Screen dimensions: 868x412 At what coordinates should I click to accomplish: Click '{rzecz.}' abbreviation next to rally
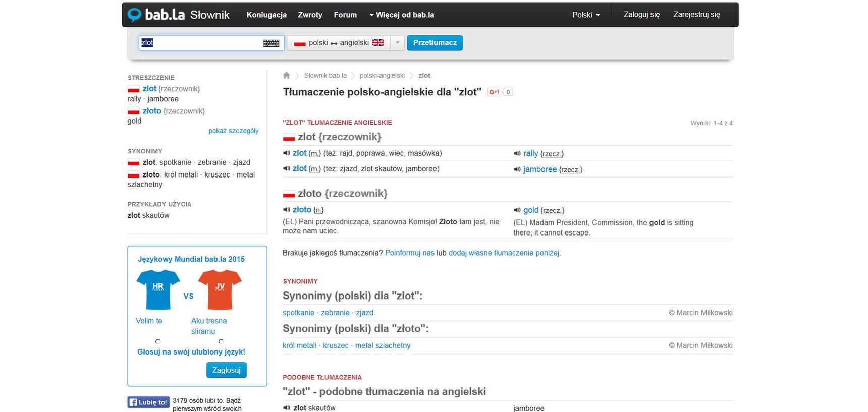(x=552, y=154)
